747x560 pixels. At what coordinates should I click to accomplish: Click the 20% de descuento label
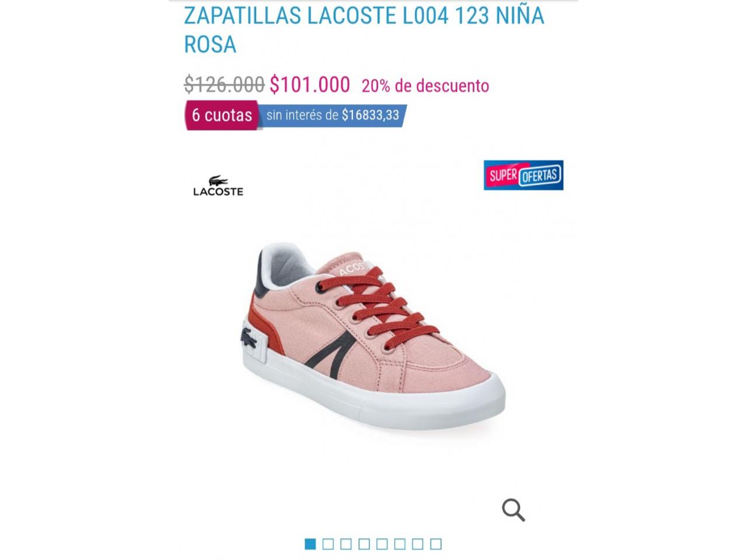pyautogui.click(x=425, y=86)
